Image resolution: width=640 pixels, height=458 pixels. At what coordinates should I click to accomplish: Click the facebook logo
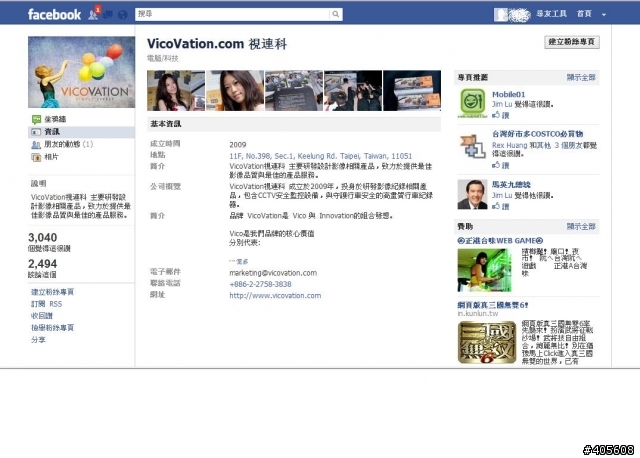coord(54,14)
